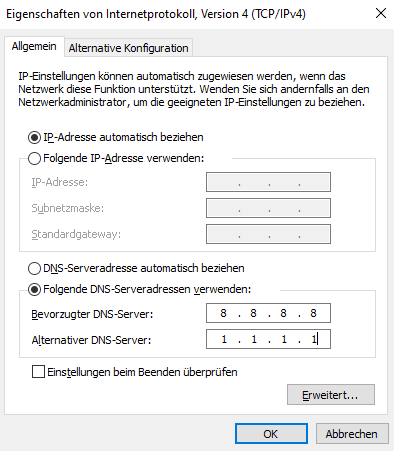Click the Bevorzugter DNS-Server address field

[268, 313]
